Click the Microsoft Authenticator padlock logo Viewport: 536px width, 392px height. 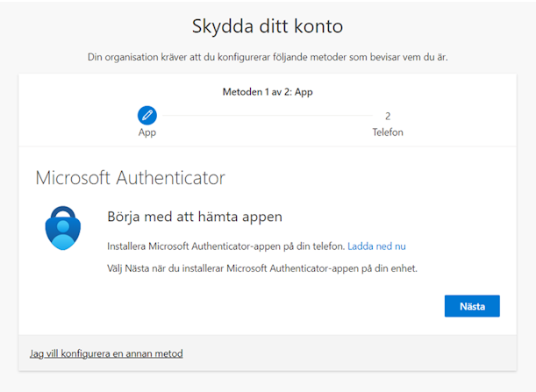pyautogui.click(x=63, y=228)
